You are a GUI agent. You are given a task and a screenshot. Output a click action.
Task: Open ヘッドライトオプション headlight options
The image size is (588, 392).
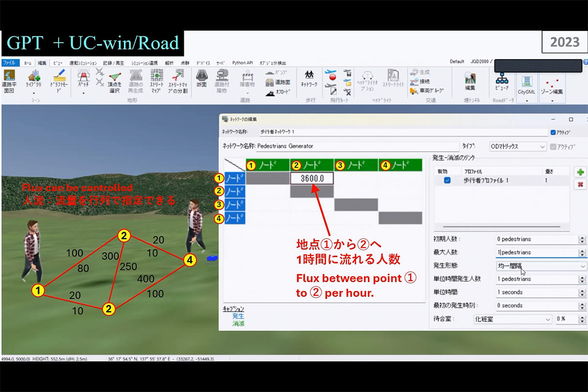(367, 80)
